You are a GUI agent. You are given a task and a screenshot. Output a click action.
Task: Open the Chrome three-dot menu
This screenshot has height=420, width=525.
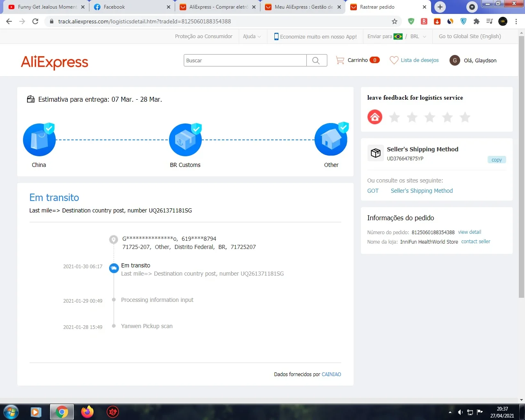click(x=516, y=21)
